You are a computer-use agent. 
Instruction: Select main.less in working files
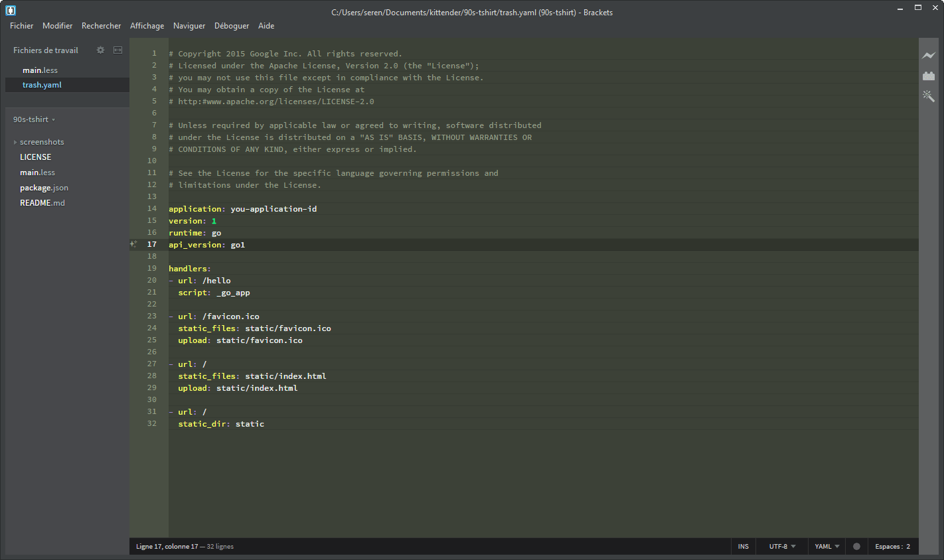pyautogui.click(x=40, y=70)
